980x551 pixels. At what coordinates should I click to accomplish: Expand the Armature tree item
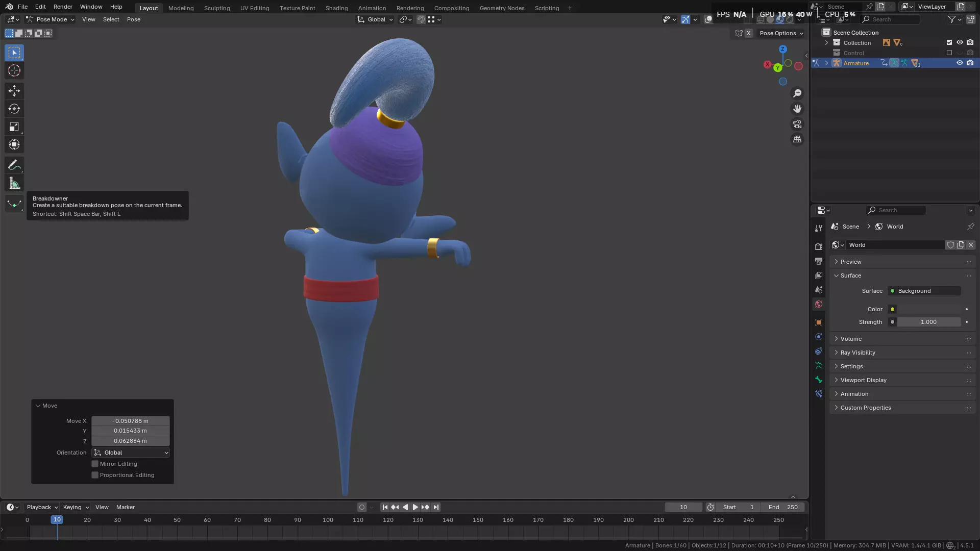(826, 63)
